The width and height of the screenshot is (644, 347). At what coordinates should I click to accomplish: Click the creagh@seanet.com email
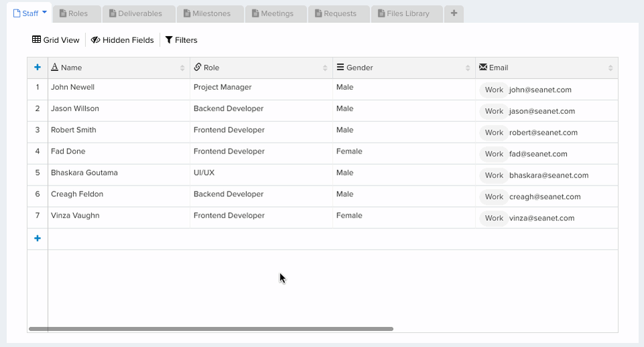click(x=545, y=196)
